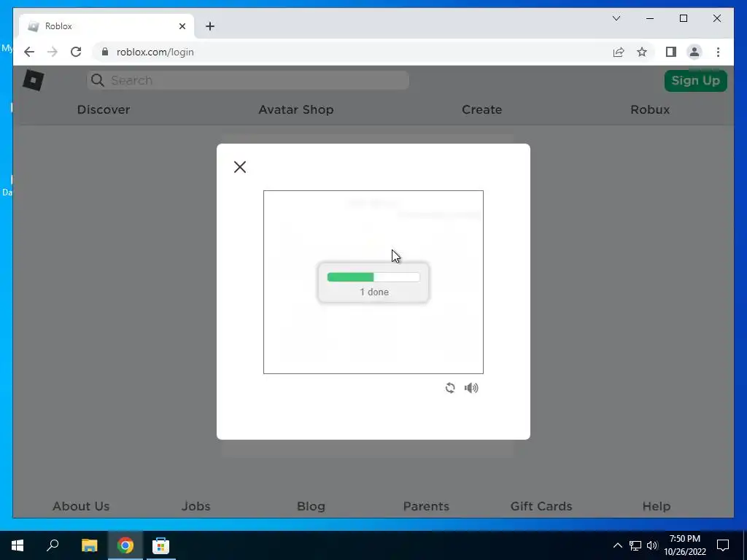Screen dimensions: 747x560
Task: Show hidden system tray icons
Action: pos(617,545)
